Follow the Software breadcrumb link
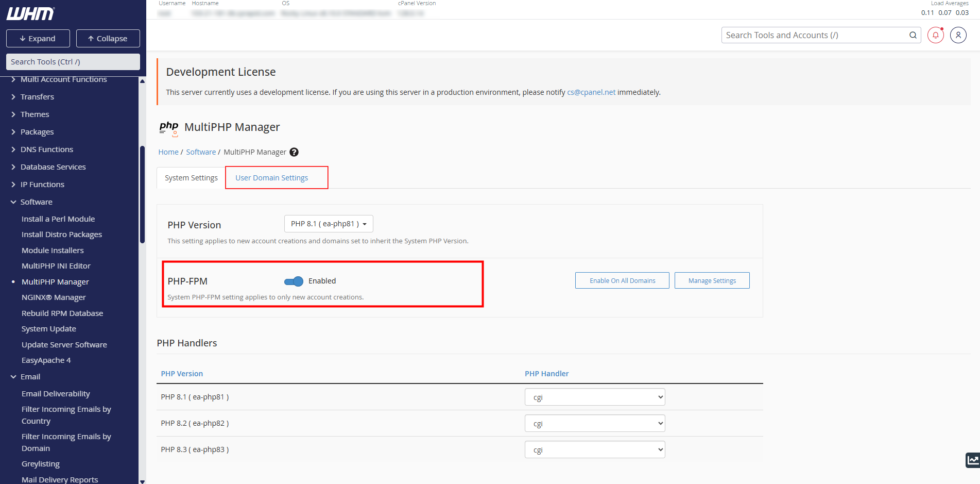 [201, 152]
